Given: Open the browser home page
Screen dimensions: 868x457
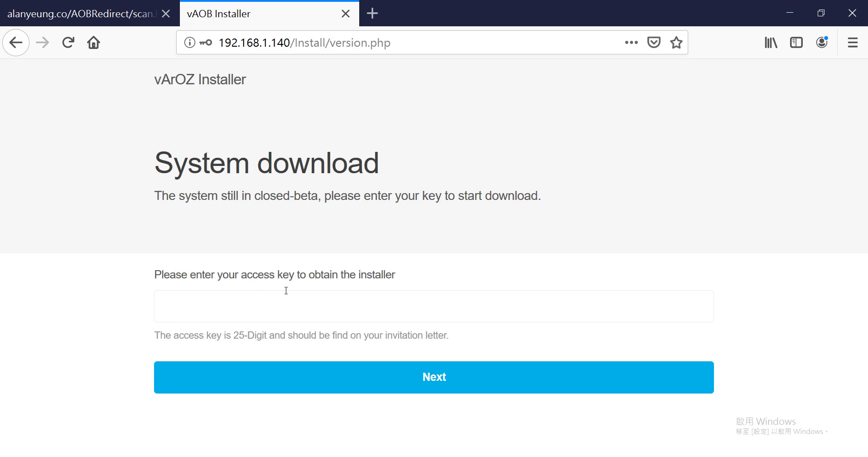Looking at the screenshot, I should coord(94,43).
